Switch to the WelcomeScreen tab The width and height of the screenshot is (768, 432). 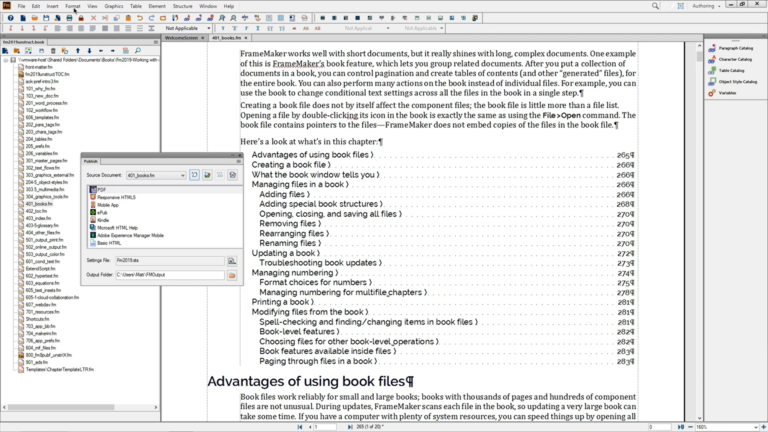click(x=181, y=38)
